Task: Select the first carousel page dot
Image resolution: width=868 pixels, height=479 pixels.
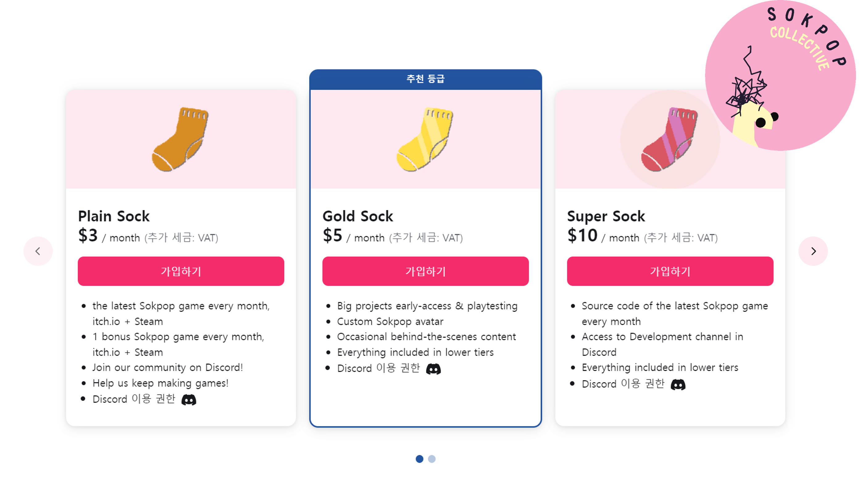Action: tap(419, 459)
